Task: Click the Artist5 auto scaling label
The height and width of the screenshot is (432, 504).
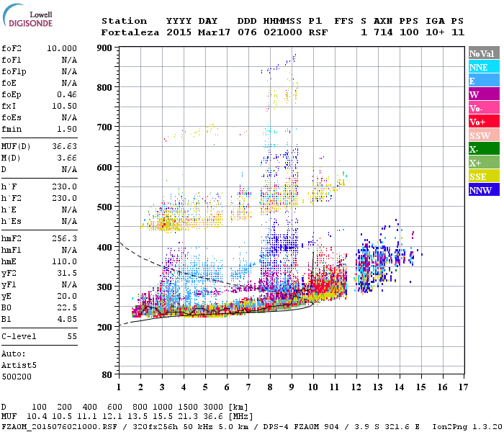Action: click(19, 366)
